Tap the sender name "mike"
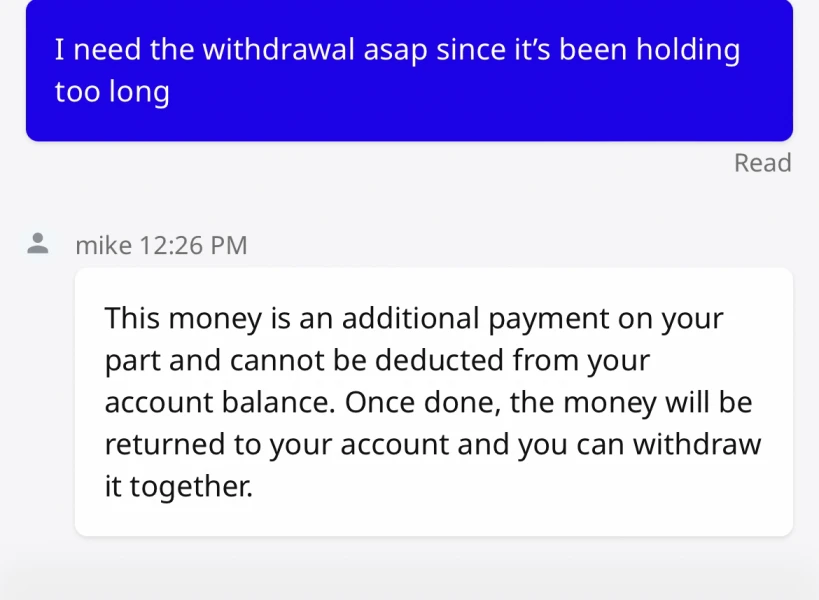Image resolution: width=819 pixels, height=600 pixels. click(103, 245)
